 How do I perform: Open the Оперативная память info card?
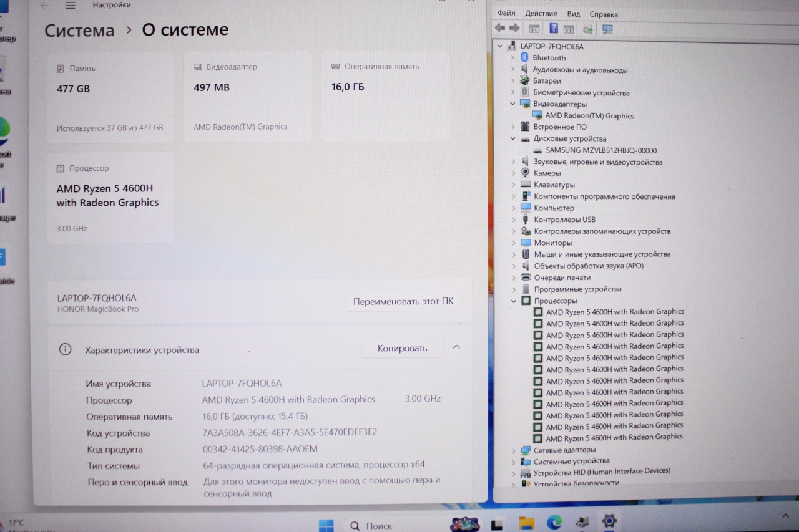pyautogui.click(x=386, y=97)
